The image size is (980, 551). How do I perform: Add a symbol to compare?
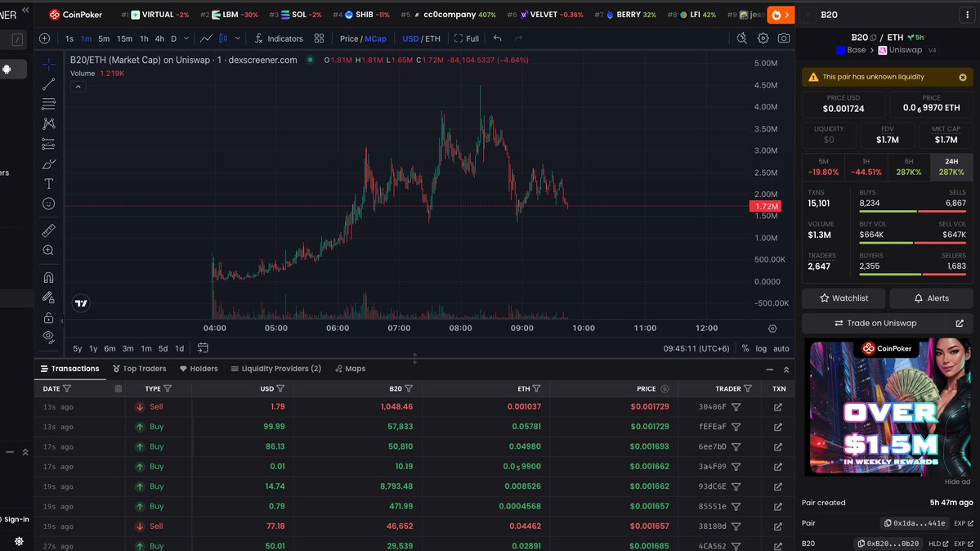coord(44,38)
